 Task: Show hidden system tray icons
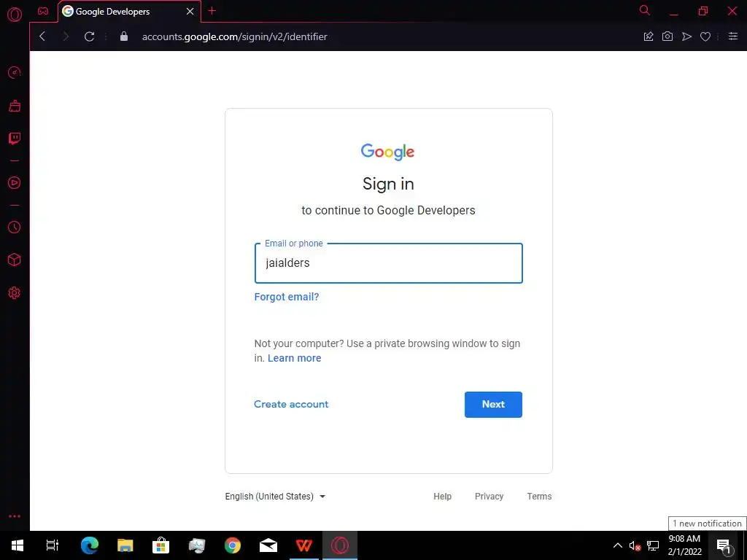pyautogui.click(x=617, y=545)
